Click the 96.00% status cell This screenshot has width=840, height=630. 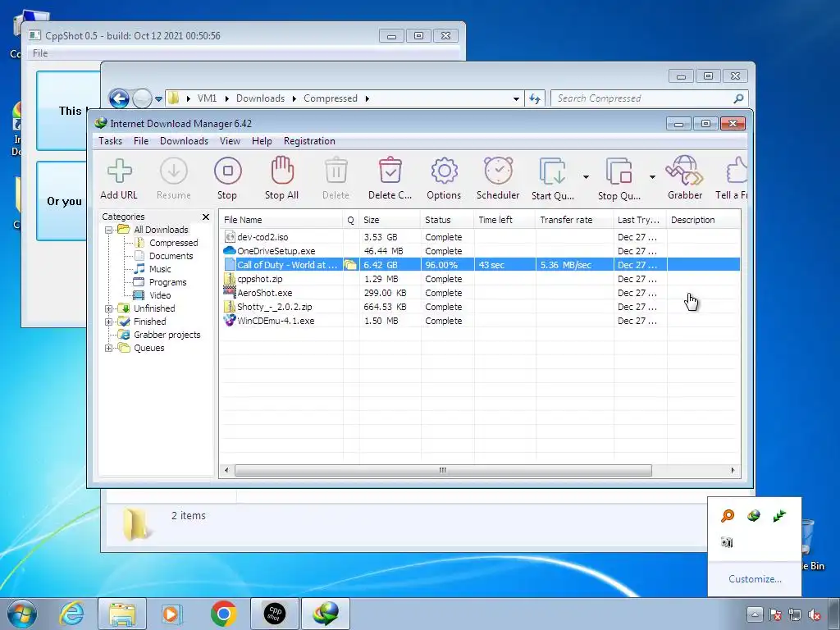[x=447, y=265]
